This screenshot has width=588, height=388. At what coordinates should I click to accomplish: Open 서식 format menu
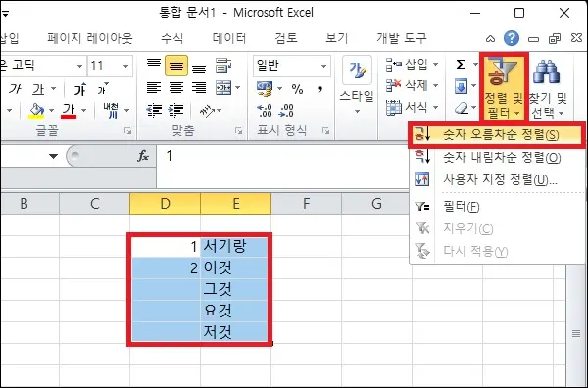(x=412, y=108)
